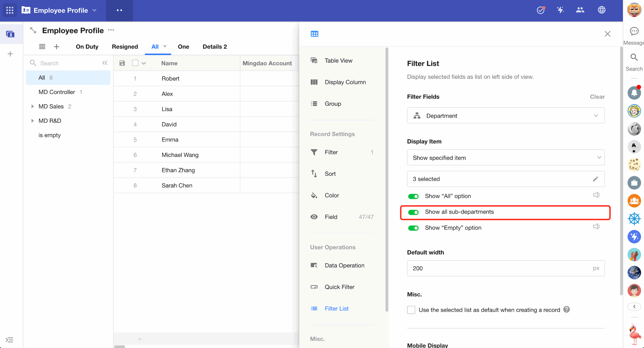
Task: Open the All view tab dropdown arrow
Action: 165,47
